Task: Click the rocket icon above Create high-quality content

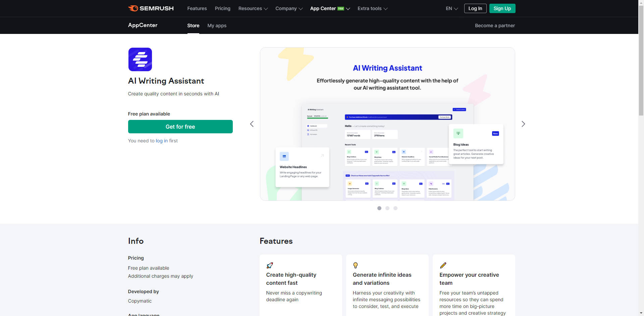Action: tap(270, 265)
